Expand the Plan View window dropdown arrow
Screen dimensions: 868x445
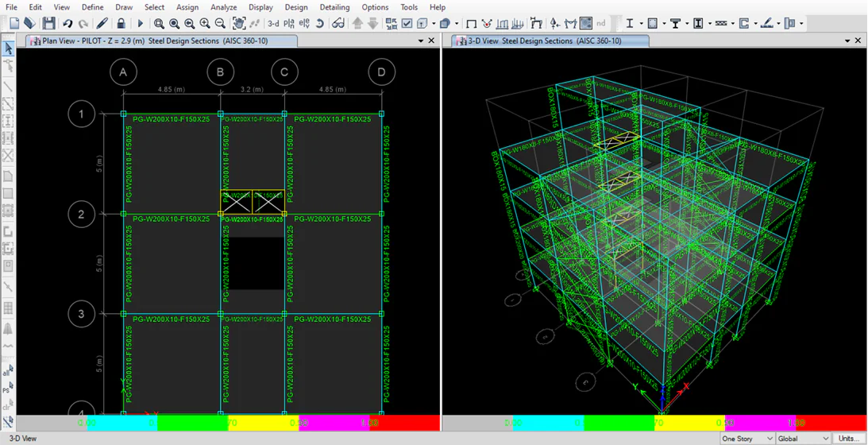click(x=419, y=41)
